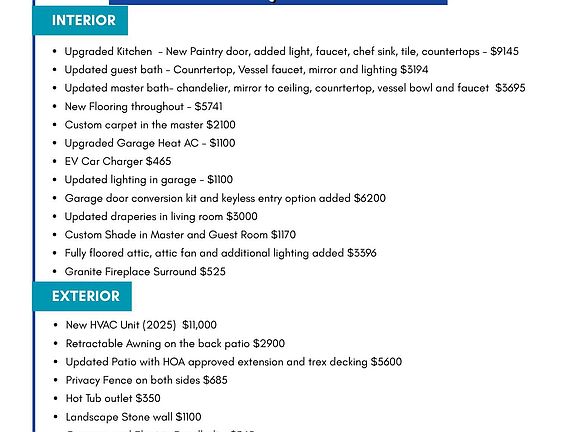Click Upgraded Garage Heat AC entry
The image size is (576, 432).
150,143
